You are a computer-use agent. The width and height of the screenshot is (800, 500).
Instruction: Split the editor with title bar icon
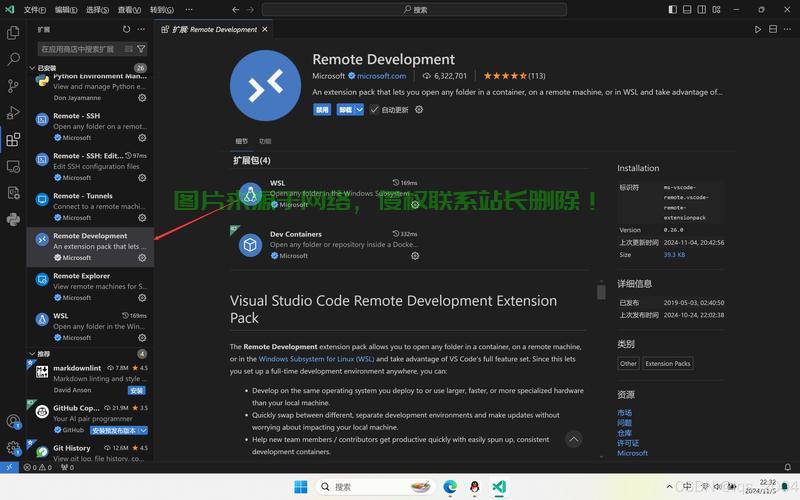773,30
